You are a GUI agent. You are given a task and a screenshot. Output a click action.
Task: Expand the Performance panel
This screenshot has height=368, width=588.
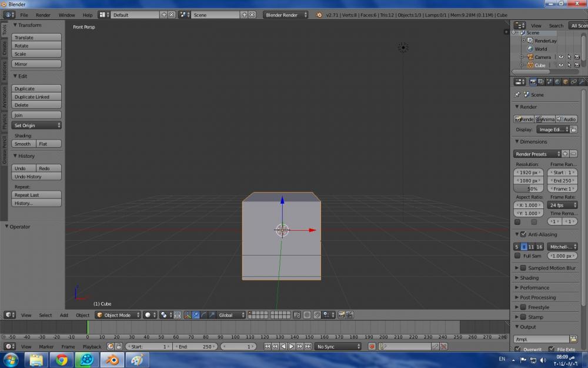534,288
